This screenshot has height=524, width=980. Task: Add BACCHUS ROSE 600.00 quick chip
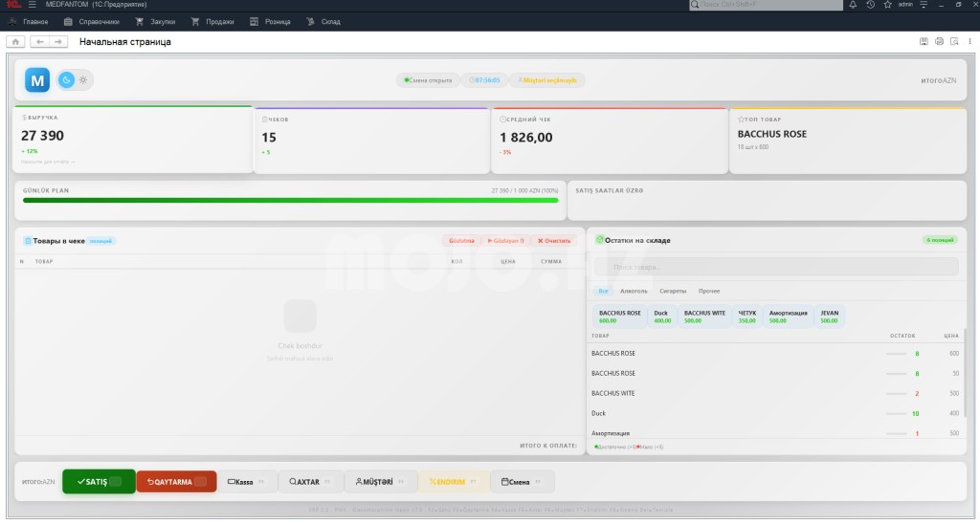point(619,317)
